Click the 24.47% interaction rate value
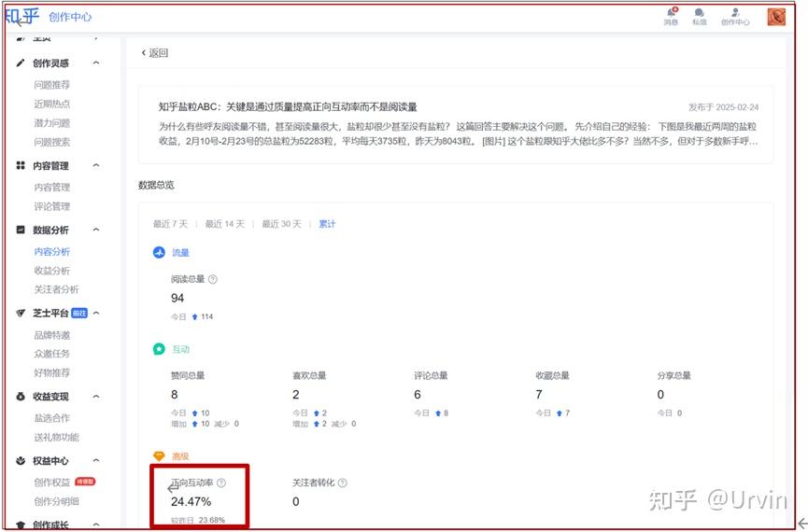Screen dimensions: 808x532 [191, 501]
